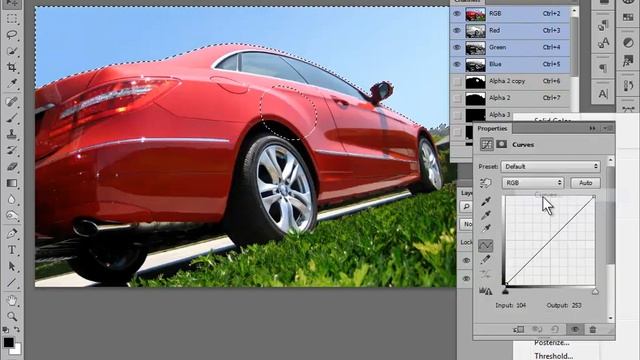The height and width of the screenshot is (360, 640).
Task: Show the Alpha 3 channel
Action: (x=457, y=115)
